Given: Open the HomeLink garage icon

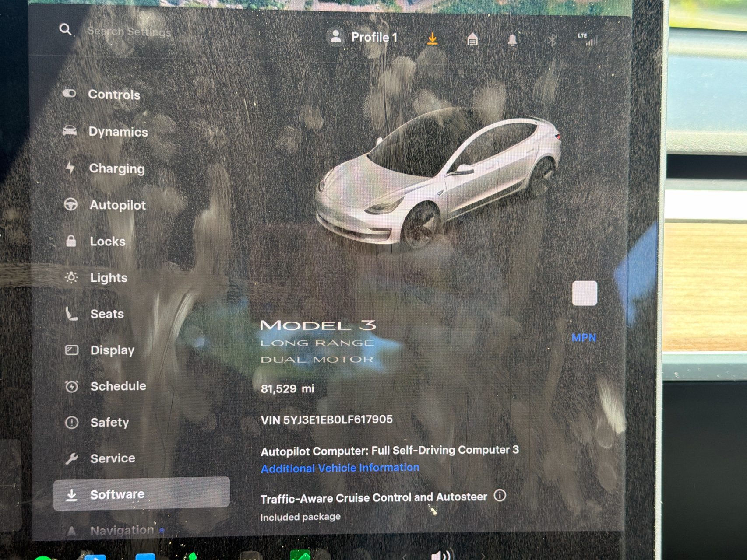Looking at the screenshot, I should 472,40.
